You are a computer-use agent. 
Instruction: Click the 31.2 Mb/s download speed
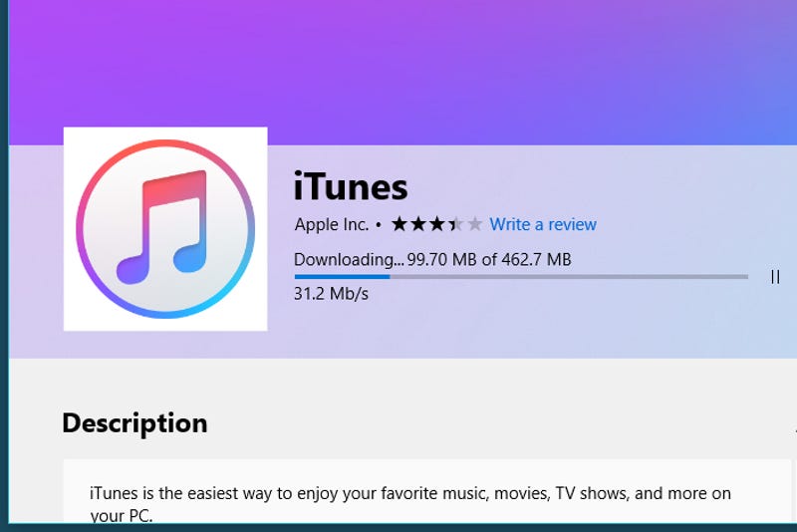click(x=331, y=294)
